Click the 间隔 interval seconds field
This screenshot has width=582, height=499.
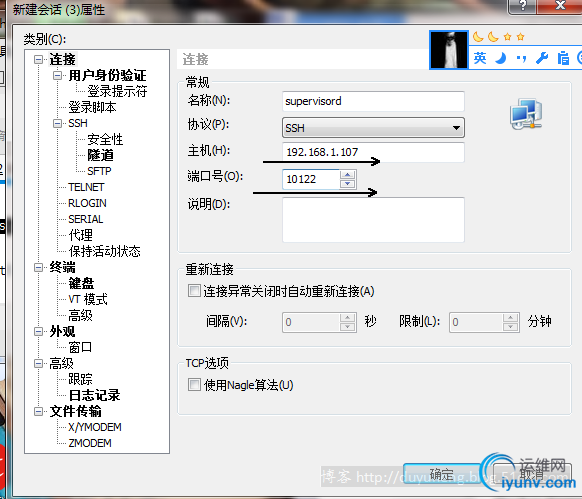(x=311, y=322)
